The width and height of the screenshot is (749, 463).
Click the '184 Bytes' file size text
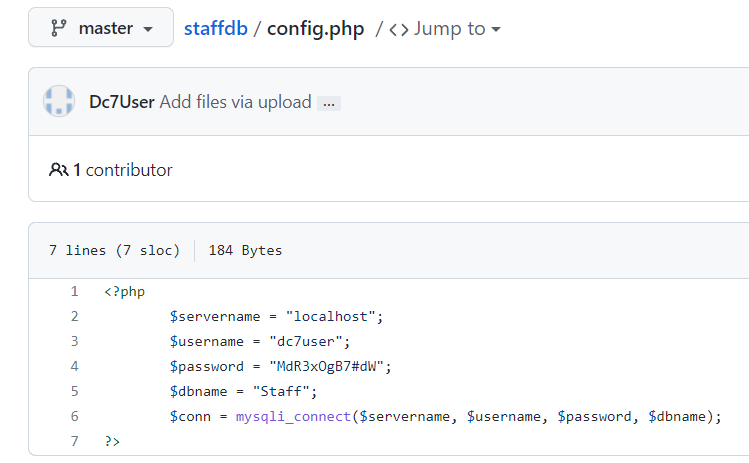245,250
